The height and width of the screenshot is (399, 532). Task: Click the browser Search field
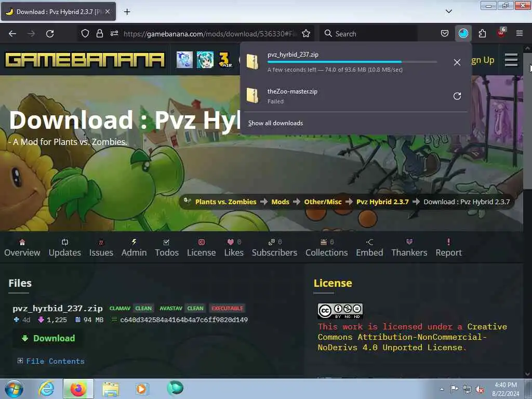(369, 34)
